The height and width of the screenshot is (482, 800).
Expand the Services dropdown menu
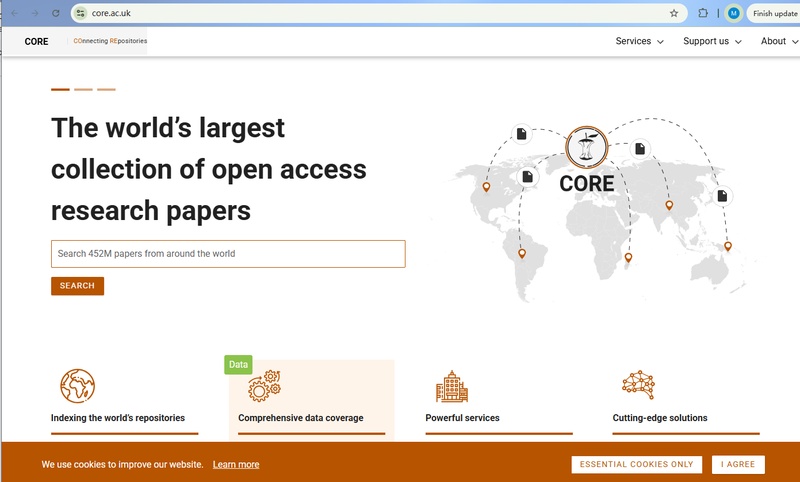tap(639, 41)
